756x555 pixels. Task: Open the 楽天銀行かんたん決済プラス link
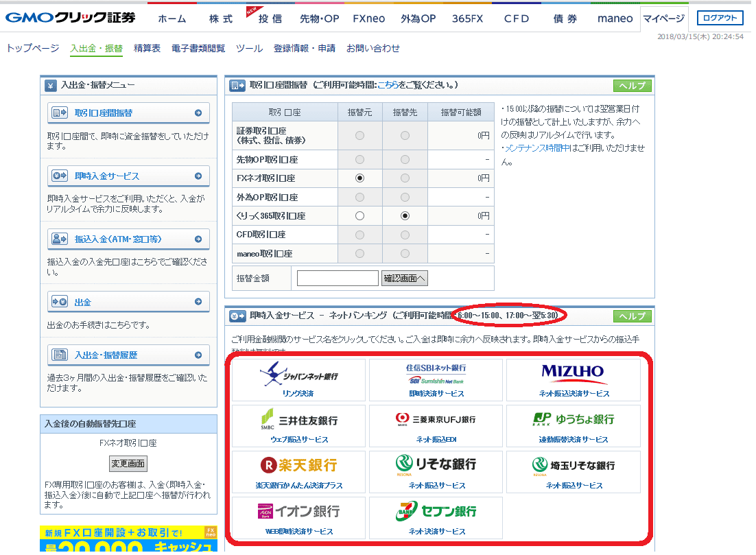coord(299,486)
